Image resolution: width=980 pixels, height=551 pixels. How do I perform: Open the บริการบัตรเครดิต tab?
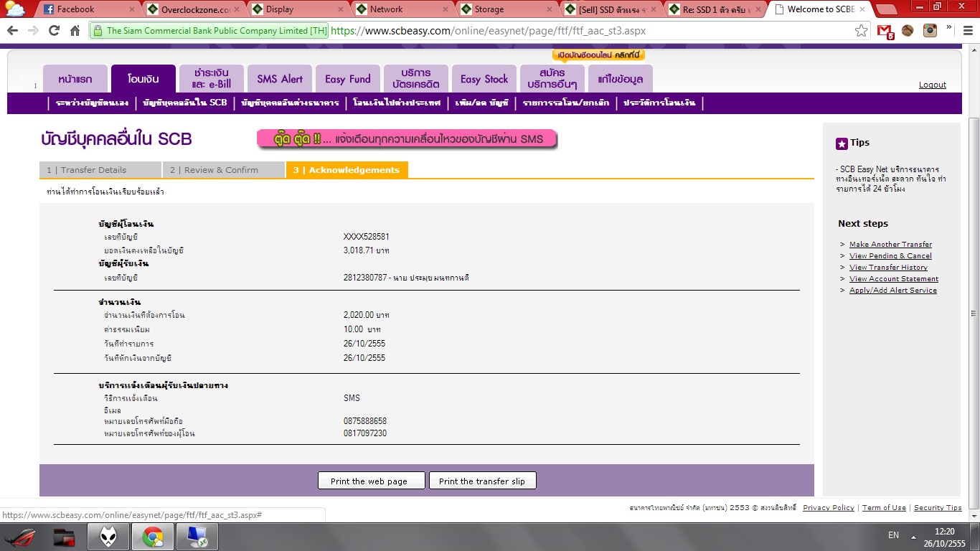(x=416, y=79)
